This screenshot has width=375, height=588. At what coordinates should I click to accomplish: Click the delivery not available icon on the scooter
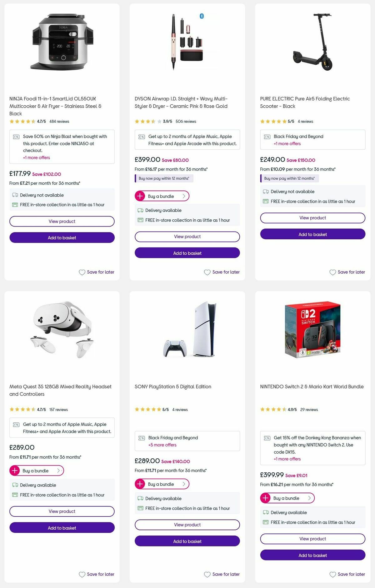click(x=266, y=192)
